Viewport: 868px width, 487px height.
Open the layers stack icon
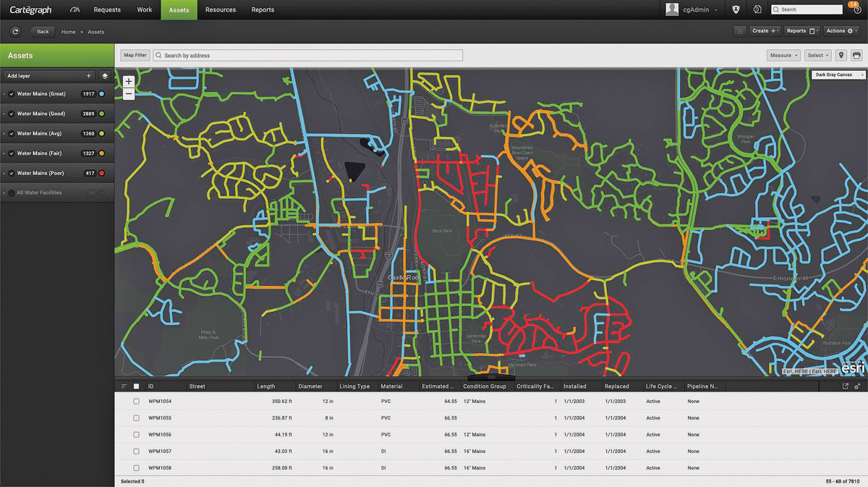(x=105, y=75)
